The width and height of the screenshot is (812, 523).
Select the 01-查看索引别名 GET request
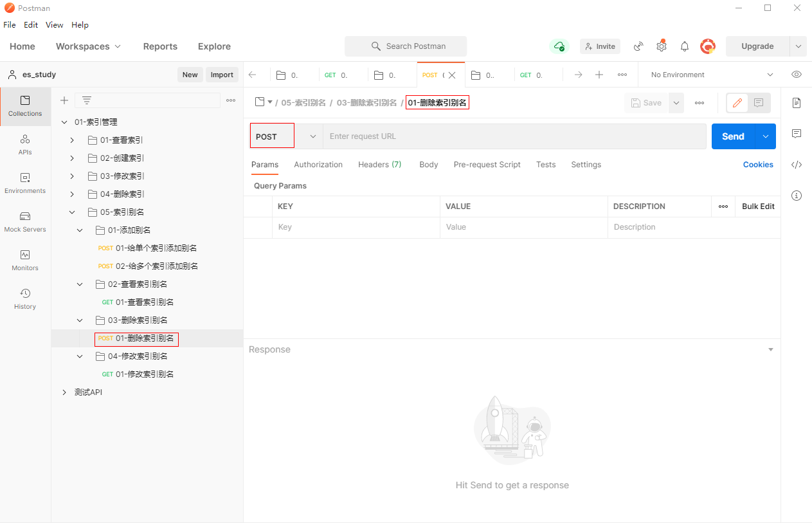point(144,302)
